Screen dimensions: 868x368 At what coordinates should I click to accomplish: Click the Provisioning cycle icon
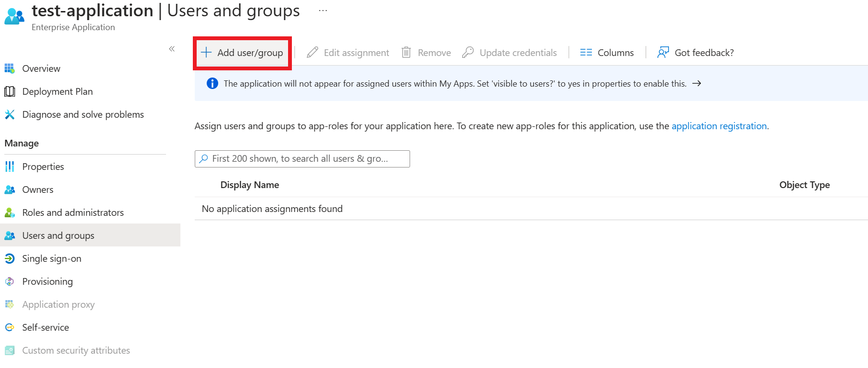tap(10, 281)
